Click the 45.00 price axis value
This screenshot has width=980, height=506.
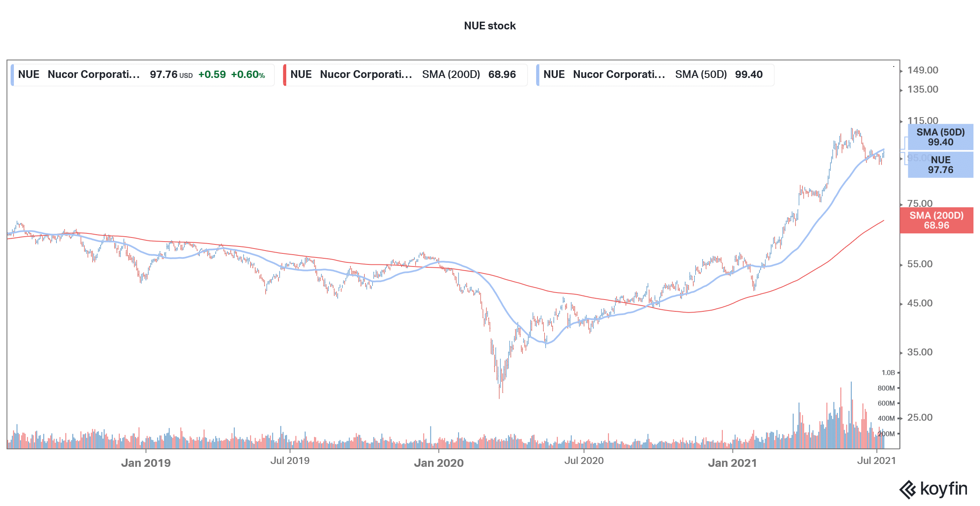tap(920, 303)
